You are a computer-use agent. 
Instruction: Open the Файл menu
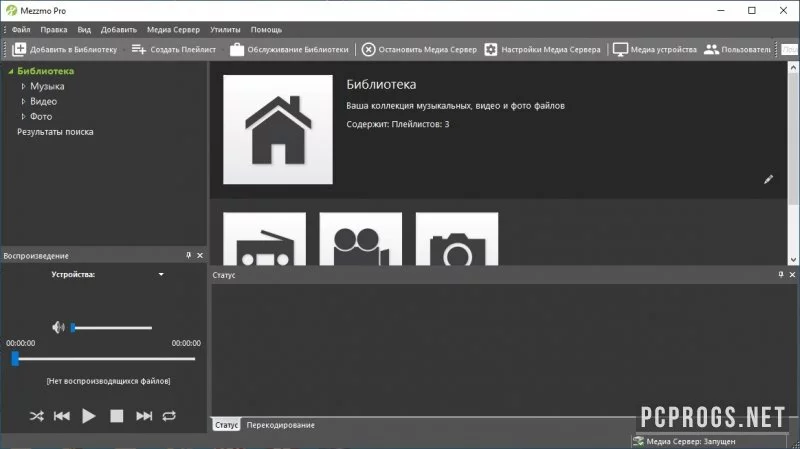point(21,30)
